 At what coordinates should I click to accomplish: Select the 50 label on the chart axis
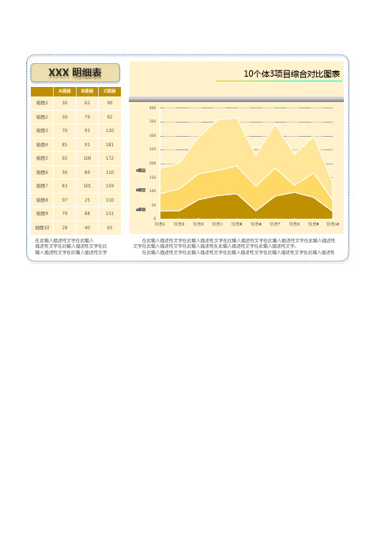[153, 205]
